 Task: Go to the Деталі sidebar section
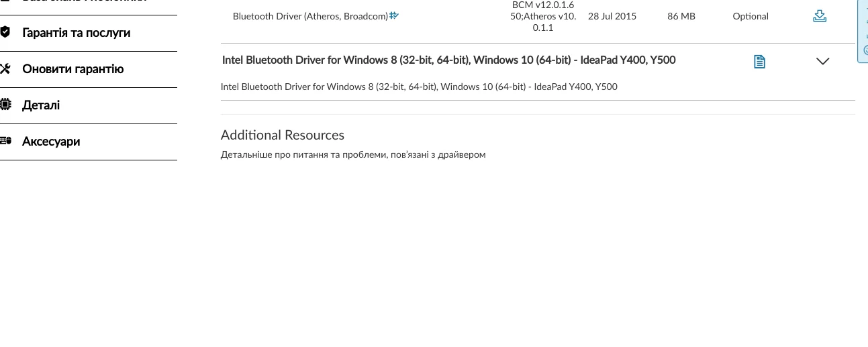tap(41, 105)
